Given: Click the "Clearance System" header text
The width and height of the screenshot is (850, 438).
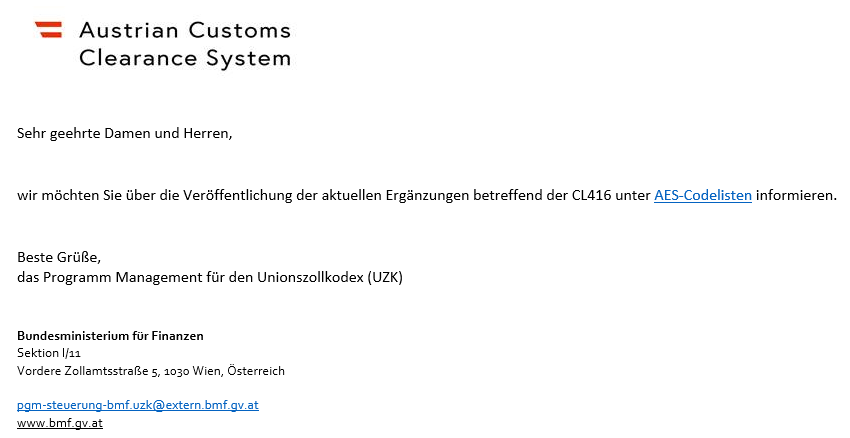Looking at the screenshot, I should (x=185, y=58).
